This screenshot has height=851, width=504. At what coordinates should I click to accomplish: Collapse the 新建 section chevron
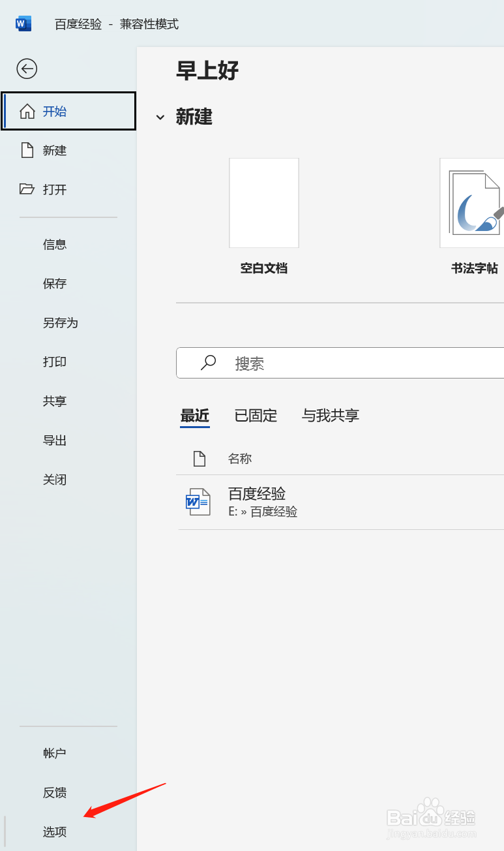click(160, 117)
